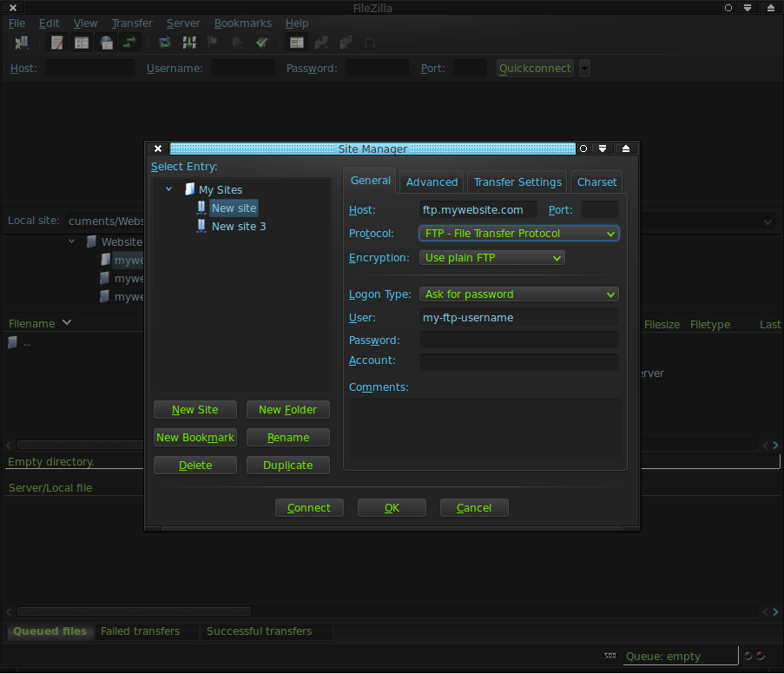Click OK in Site Manager
Viewport: 784px width, 674px height.
392,507
